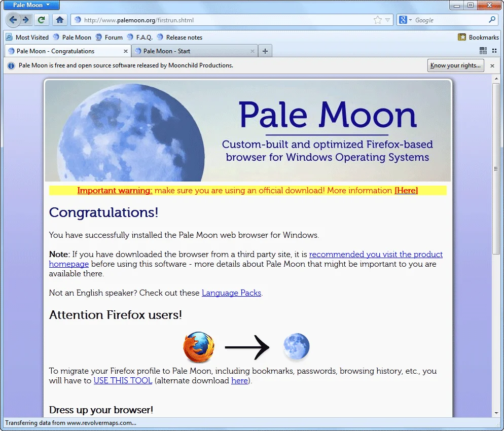Click the status bar transferring data text
The height and width of the screenshot is (431, 504).
[x=70, y=423]
